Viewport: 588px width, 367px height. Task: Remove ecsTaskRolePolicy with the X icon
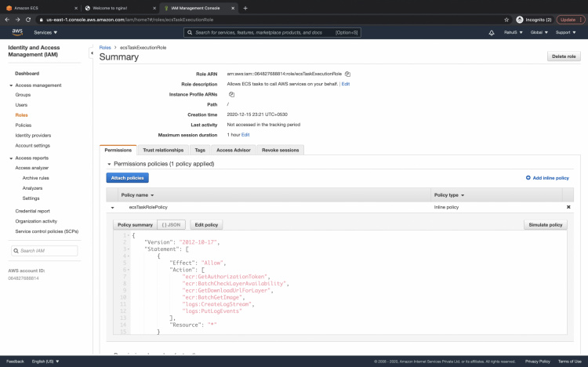pos(568,207)
